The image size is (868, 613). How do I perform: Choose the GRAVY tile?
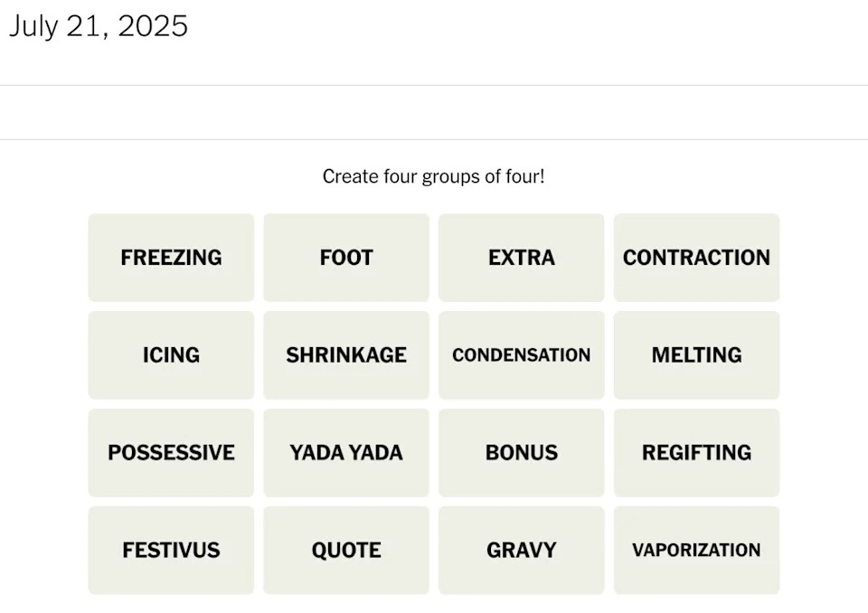522,551
